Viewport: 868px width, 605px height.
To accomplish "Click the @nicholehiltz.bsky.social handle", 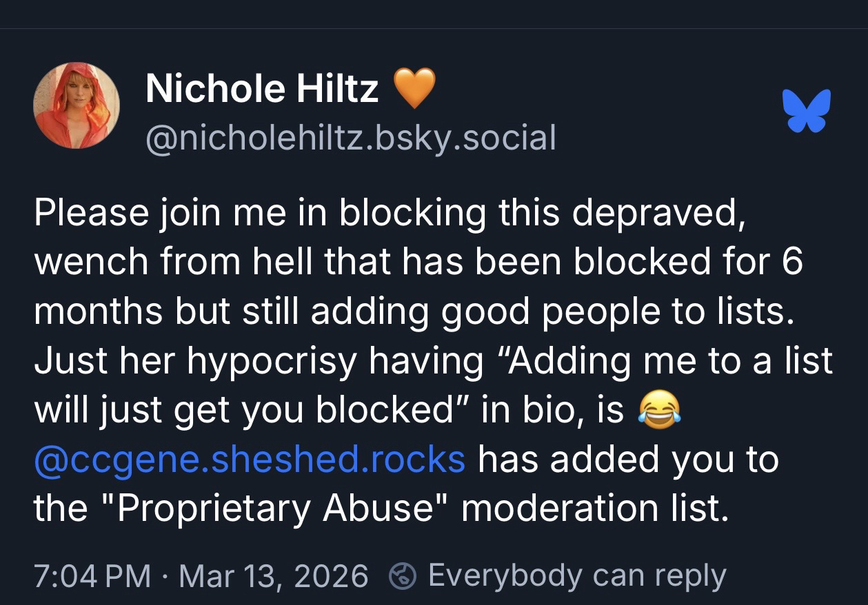I will tap(350, 136).
